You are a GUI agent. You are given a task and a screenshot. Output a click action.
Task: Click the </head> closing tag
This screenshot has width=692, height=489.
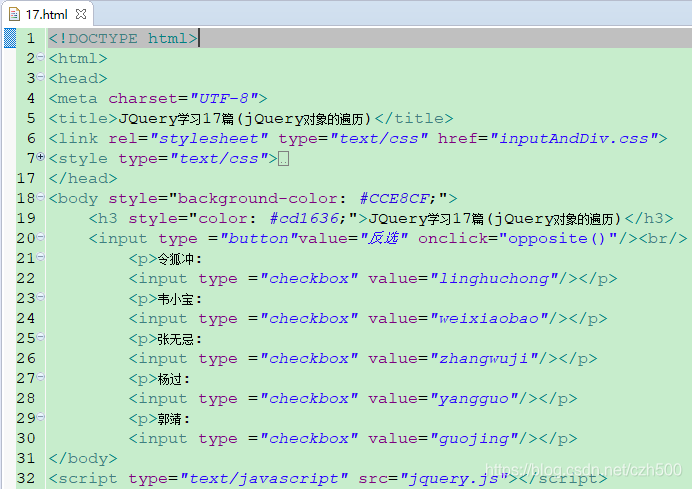click(83, 178)
